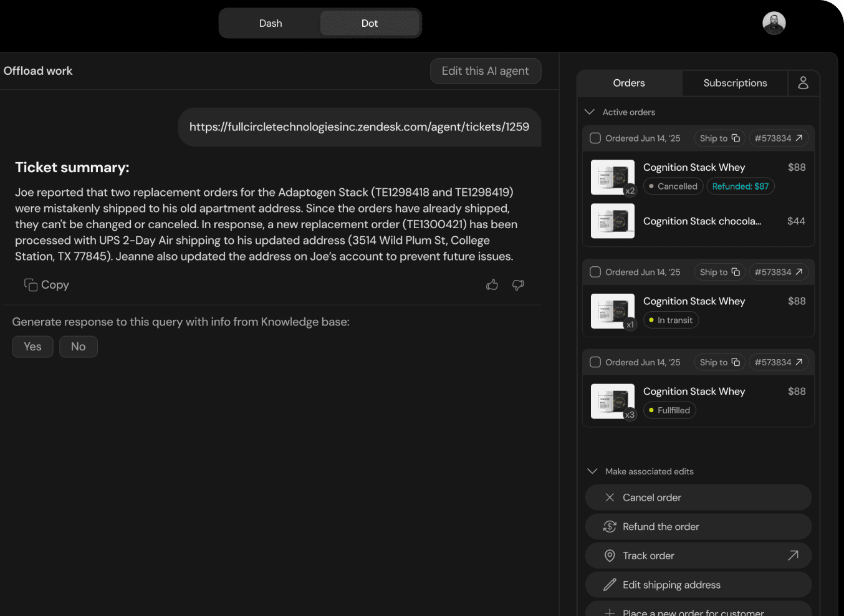
Task: Click the Offload work title
Action: 38,71
